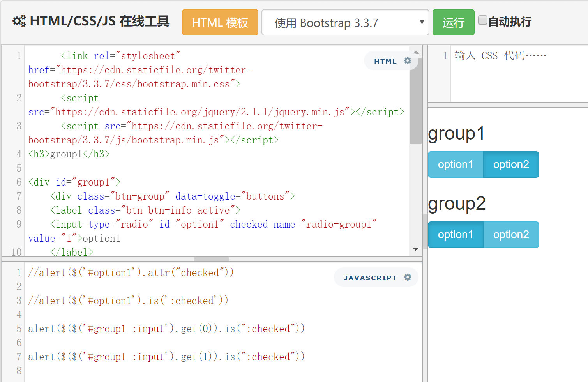Viewport: 588px width, 382px height.
Task: Select option2 in group2
Action: pos(511,235)
